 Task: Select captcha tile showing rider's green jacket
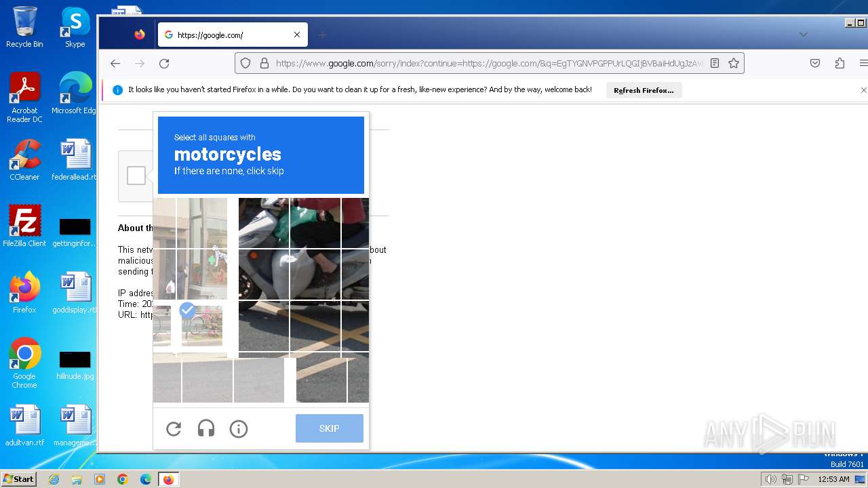(x=315, y=223)
